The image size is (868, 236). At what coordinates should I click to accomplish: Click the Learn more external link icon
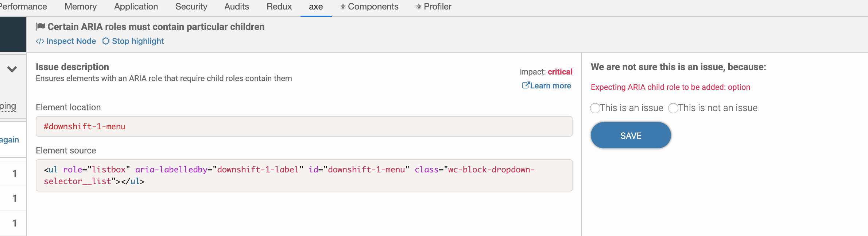point(526,85)
